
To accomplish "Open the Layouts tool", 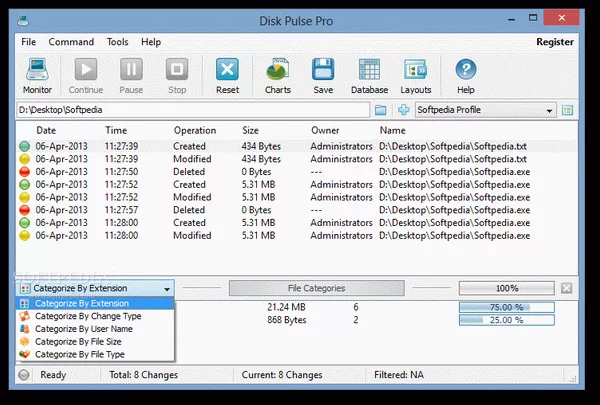I will (416, 76).
